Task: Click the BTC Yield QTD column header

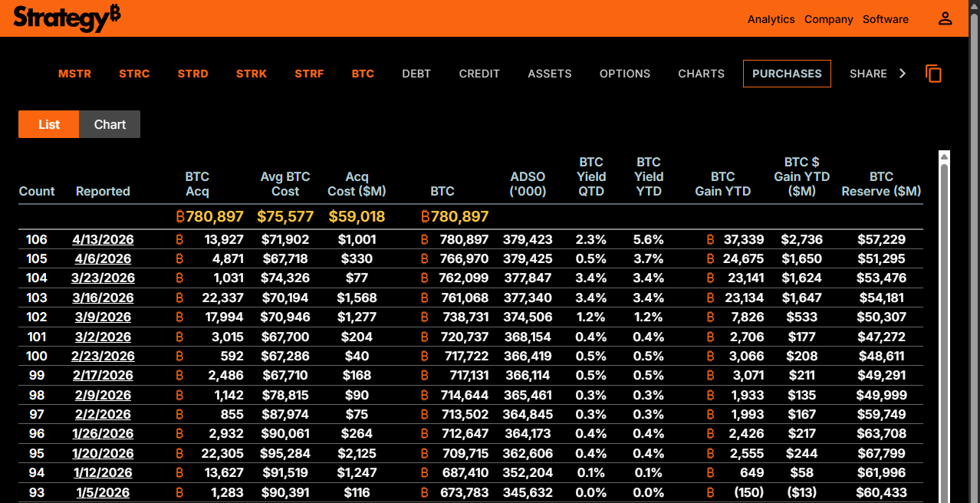Action: [x=591, y=176]
